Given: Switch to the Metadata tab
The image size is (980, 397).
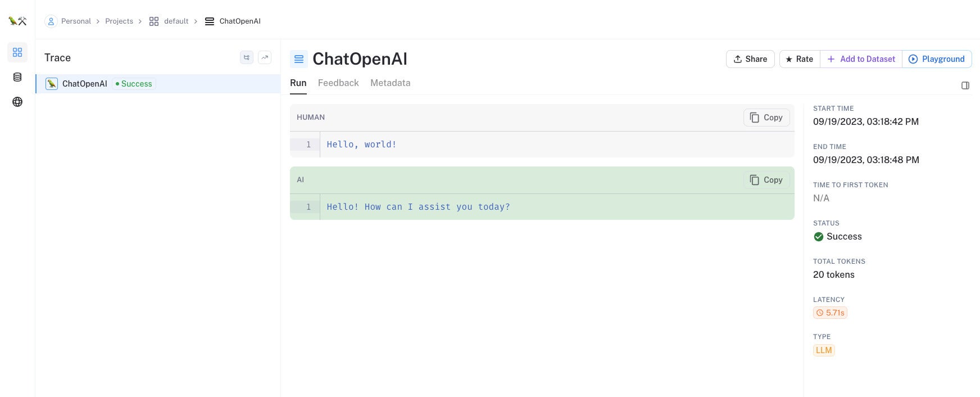Looking at the screenshot, I should click(x=391, y=83).
